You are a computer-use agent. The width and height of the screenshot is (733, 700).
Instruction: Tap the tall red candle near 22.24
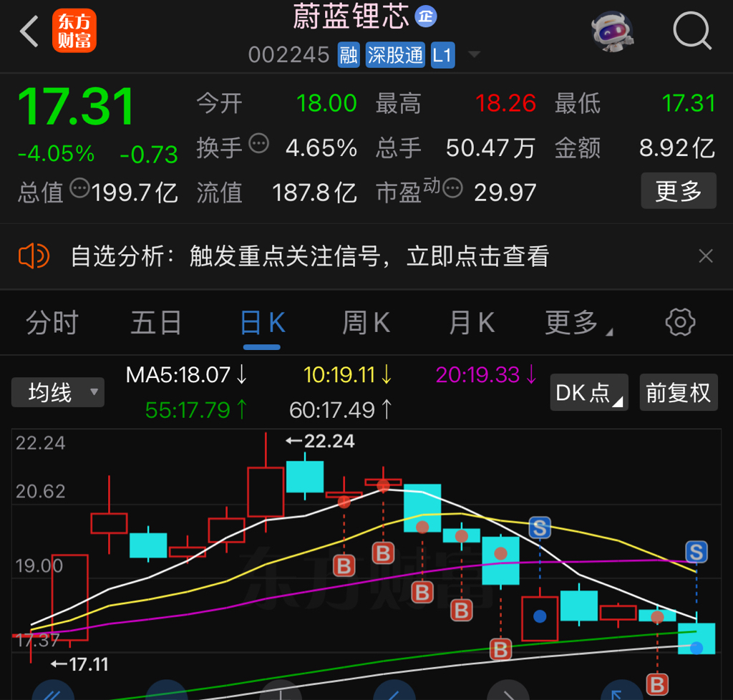pyautogui.click(x=266, y=492)
